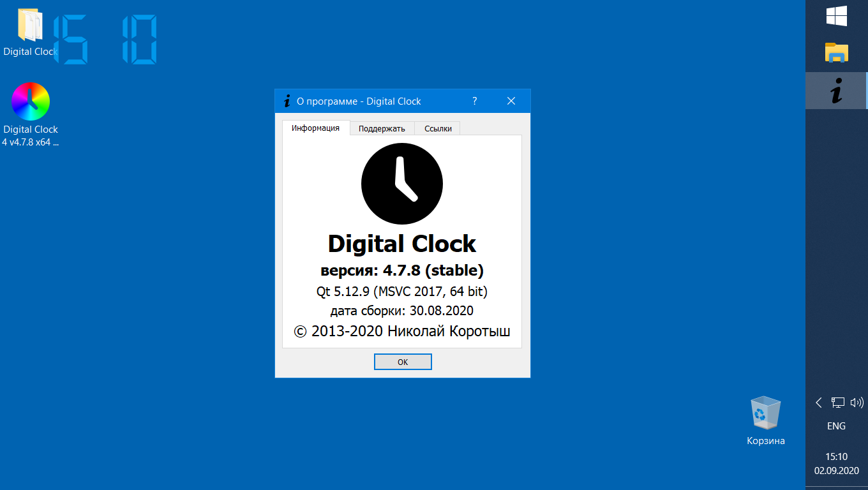
Task: Open the Digital Clock folder on desktop
Action: [x=30, y=29]
